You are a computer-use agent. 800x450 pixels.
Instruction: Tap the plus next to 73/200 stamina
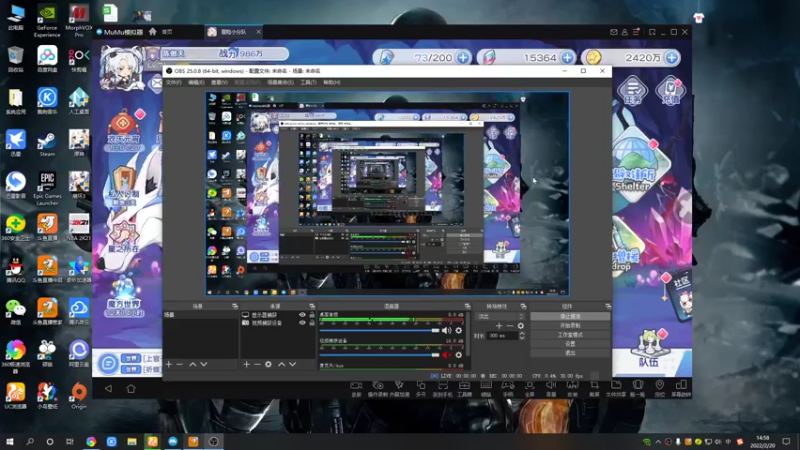coord(463,58)
